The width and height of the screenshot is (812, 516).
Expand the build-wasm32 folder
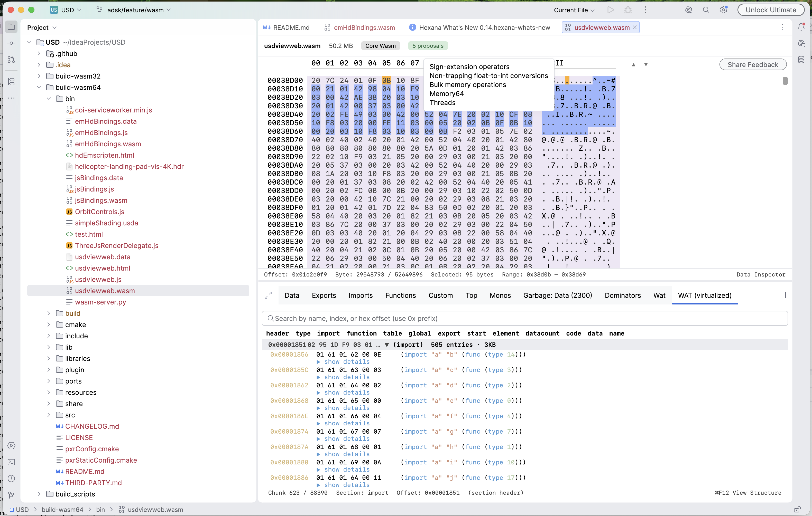pos(39,76)
